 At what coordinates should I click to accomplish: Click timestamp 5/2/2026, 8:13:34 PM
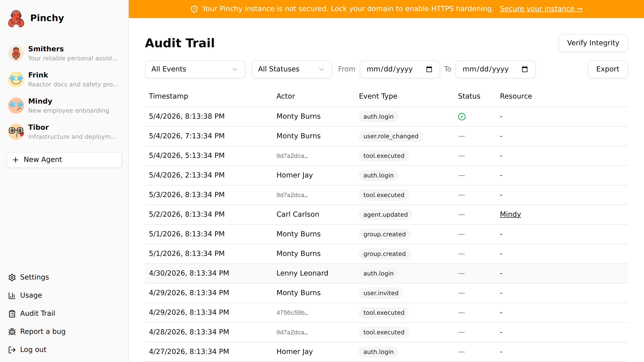click(x=187, y=214)
